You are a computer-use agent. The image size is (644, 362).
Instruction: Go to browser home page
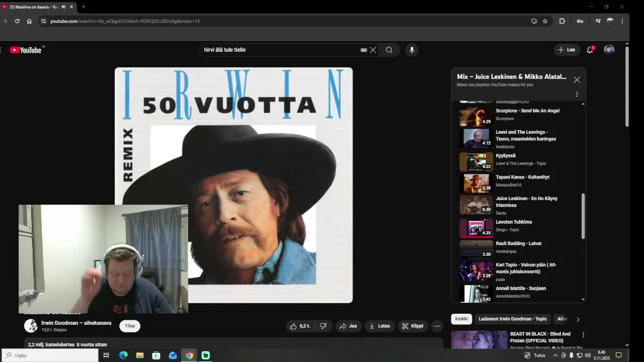click(29, 21)
